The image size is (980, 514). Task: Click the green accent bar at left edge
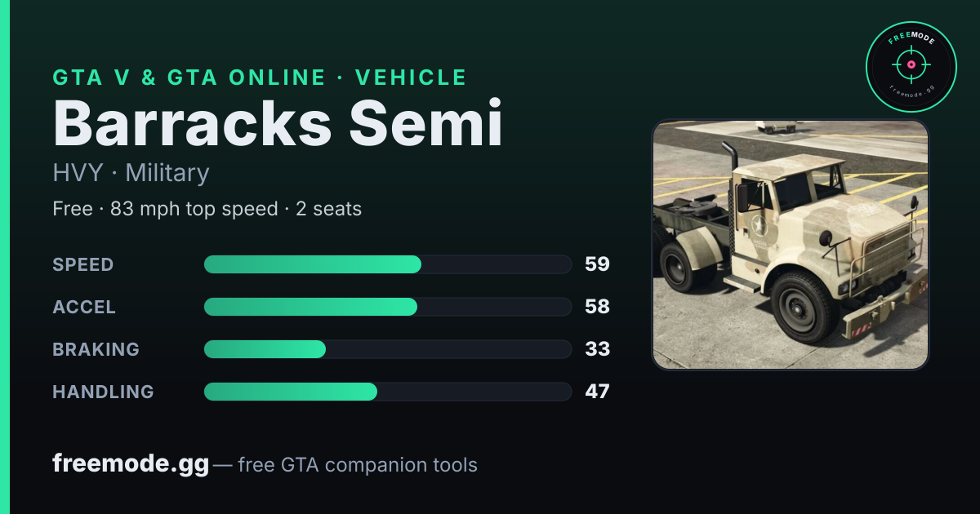click(x=5, y=257)
